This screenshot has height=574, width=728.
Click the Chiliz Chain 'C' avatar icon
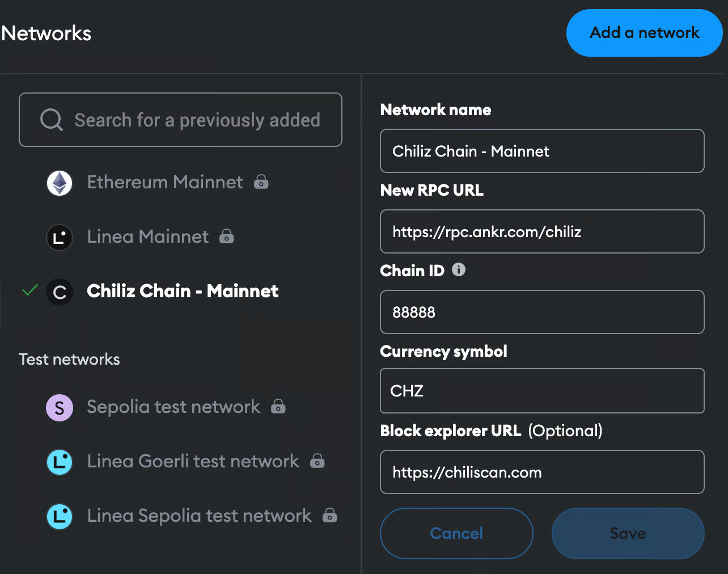point(60,292)
